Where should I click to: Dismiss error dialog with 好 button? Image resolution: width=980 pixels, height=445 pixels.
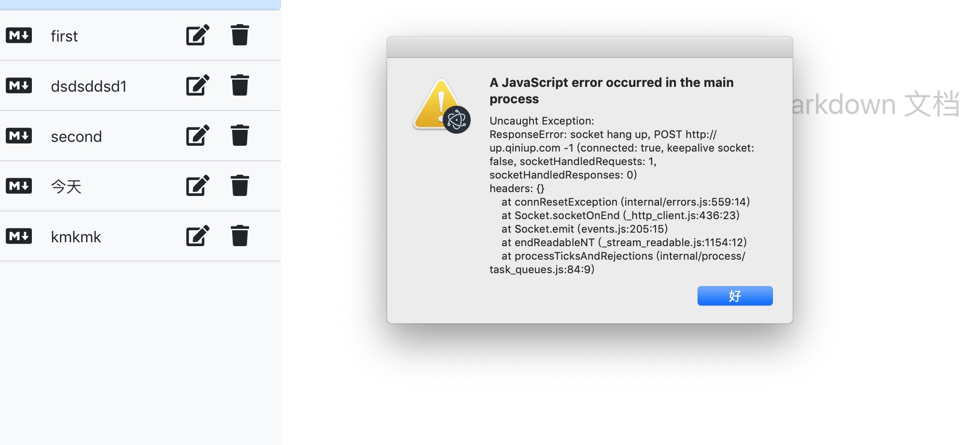pyautogui.click(x=735, y=296)
